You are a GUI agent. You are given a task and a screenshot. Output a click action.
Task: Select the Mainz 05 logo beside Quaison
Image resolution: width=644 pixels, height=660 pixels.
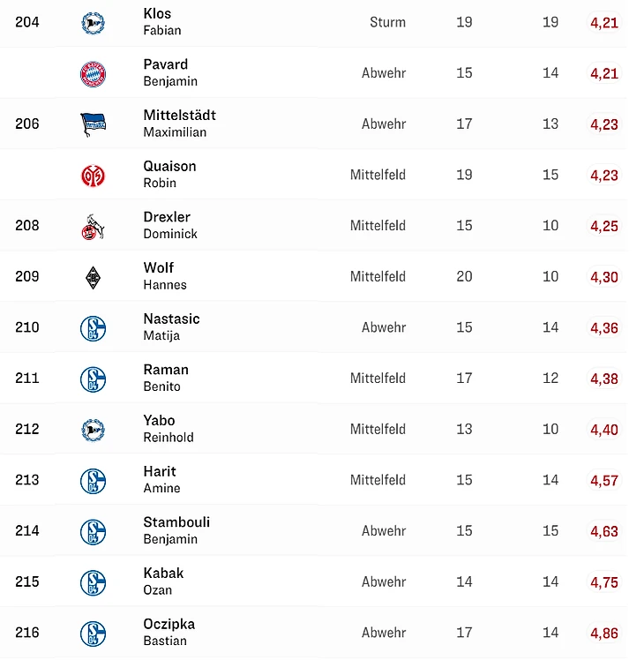click(x=93, y=176)
